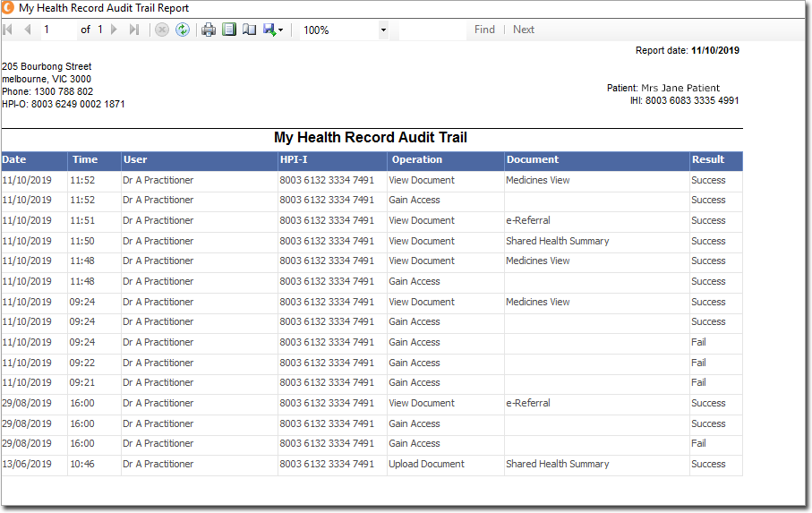This screenshot has height=513, width=812.
Task: Print the audit trail report
Action: pos(209,30)
